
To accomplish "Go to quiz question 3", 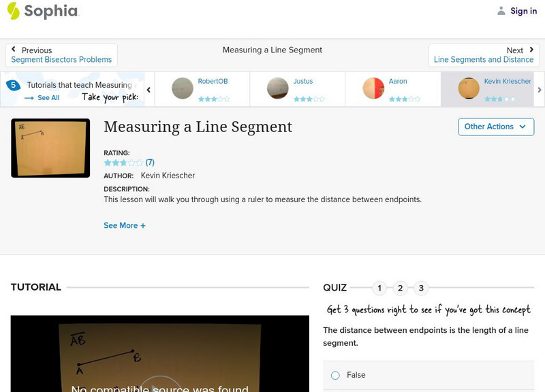I will click(x=421, y=288).
